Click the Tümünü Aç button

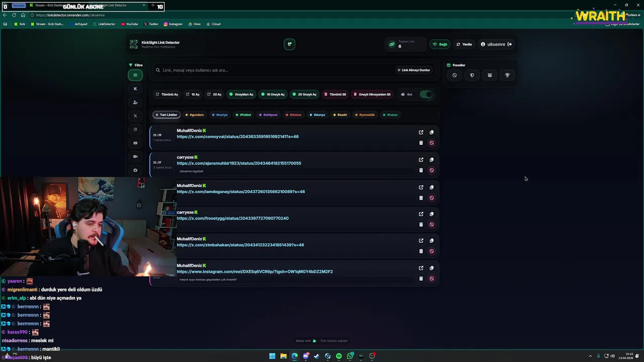tap(167, 94)
